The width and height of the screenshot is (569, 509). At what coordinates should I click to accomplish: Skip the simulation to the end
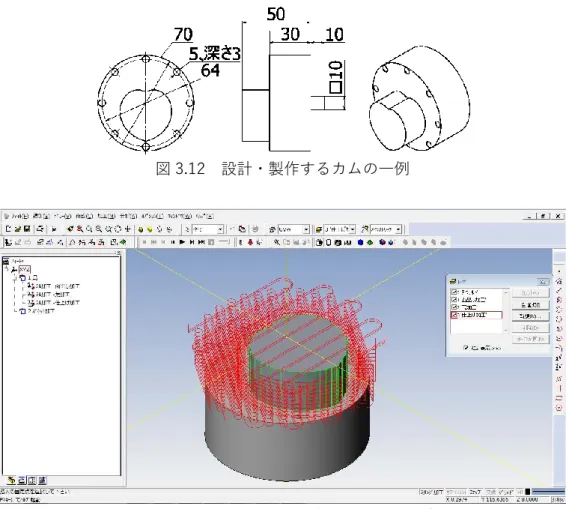pos(201,242)
